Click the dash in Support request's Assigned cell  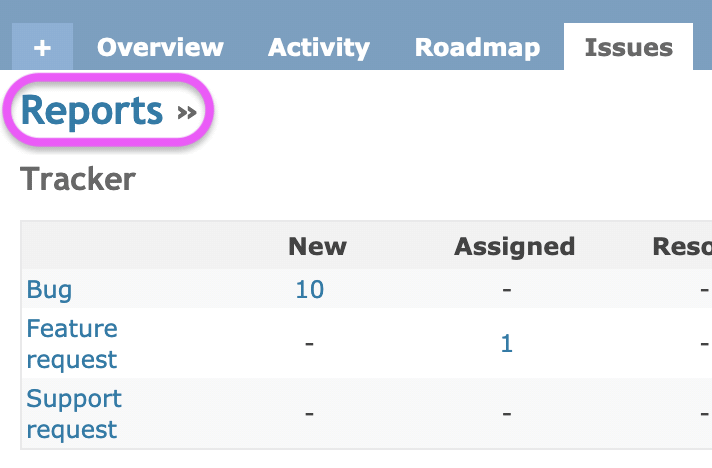507,414
